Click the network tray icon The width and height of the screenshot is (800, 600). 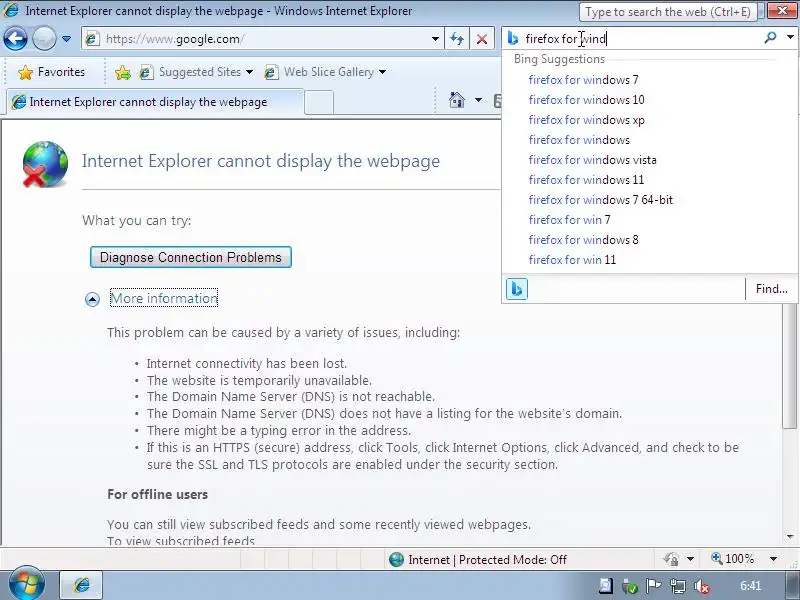click(x=678, y=586)
